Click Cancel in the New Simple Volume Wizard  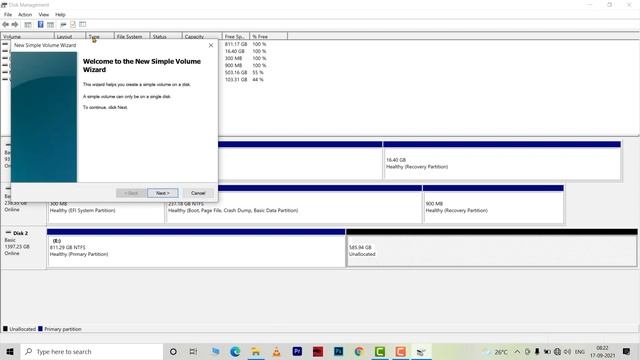198,193
